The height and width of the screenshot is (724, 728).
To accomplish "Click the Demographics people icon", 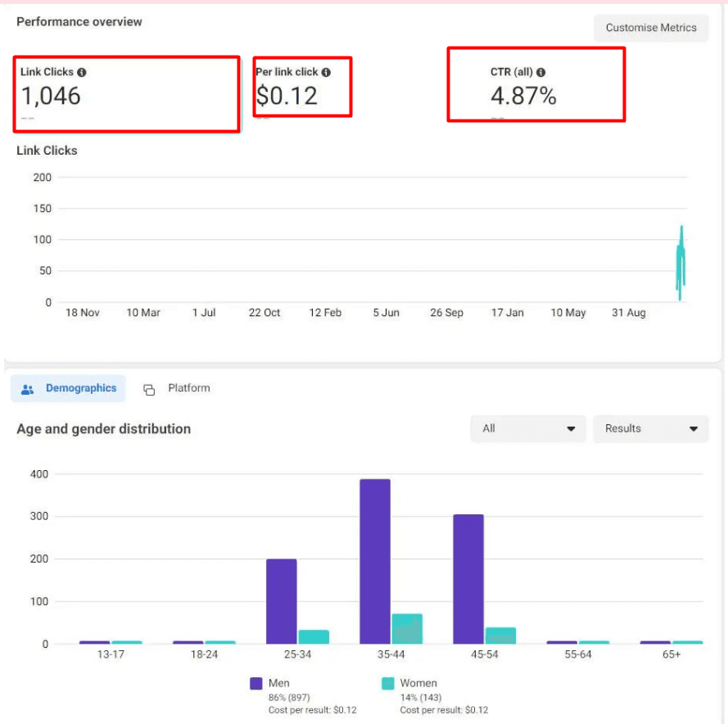I will (28, 389).
